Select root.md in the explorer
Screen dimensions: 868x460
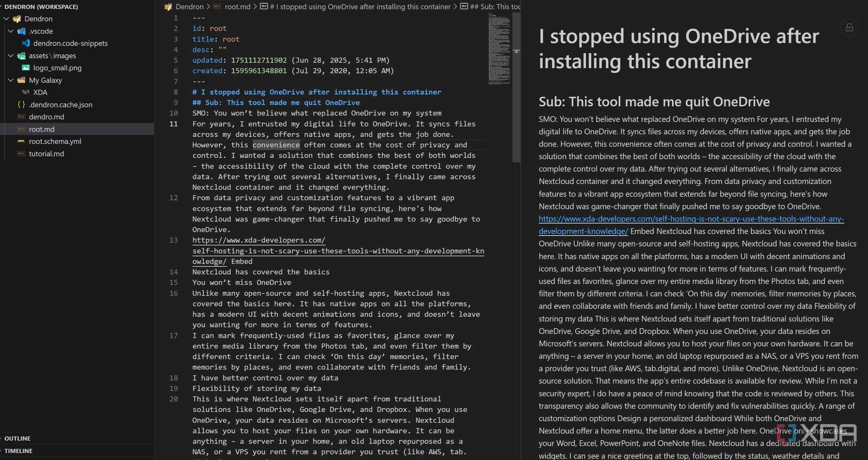pos(77,129)
